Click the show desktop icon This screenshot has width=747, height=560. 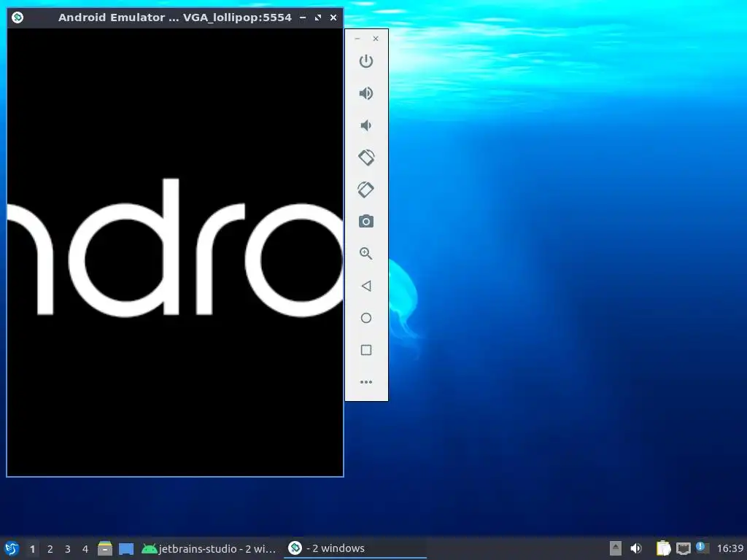point(126,548)
